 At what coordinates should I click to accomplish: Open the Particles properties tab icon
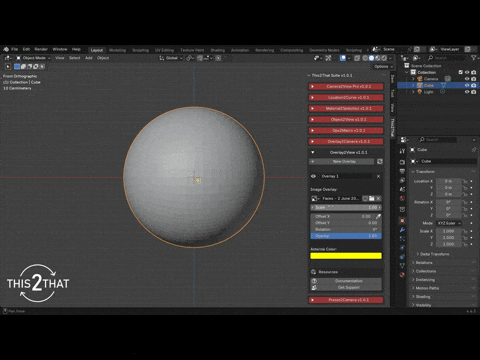coord(402,239)
